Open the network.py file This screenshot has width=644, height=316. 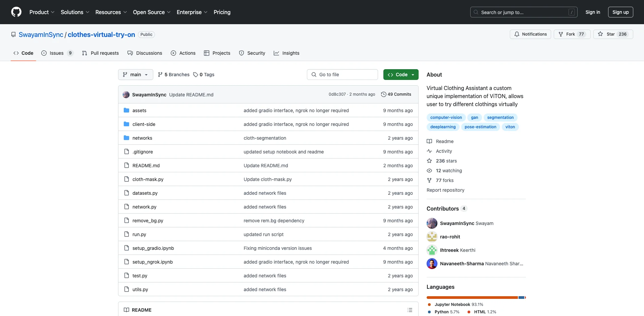tap(144, 207)
